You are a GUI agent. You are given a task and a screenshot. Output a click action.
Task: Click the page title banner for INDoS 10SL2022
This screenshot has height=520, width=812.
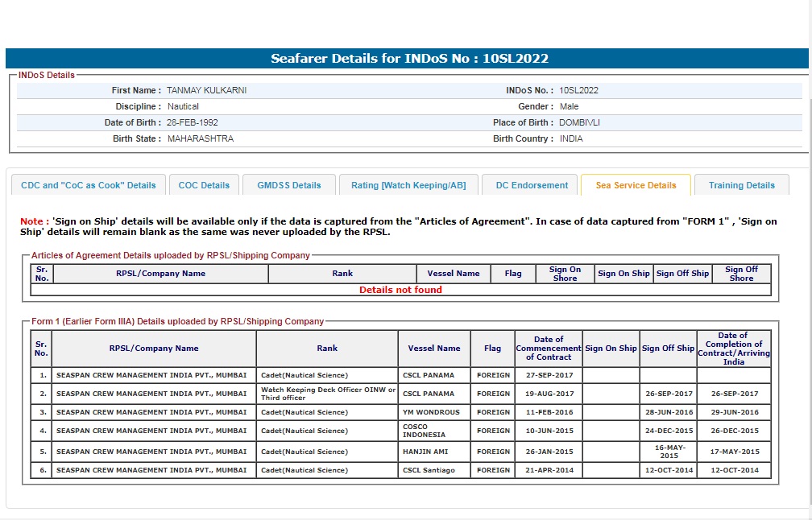coord(409,59)
